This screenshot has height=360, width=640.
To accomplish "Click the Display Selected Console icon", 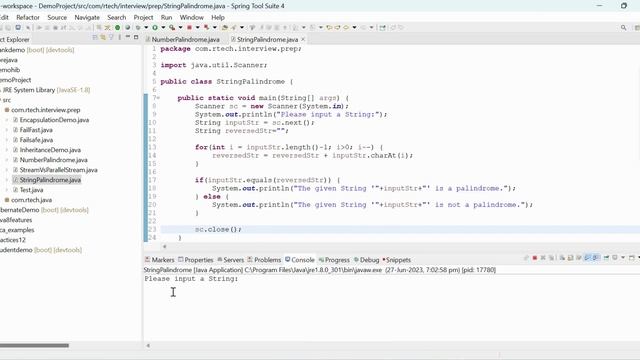I will [x=615, y=258].
